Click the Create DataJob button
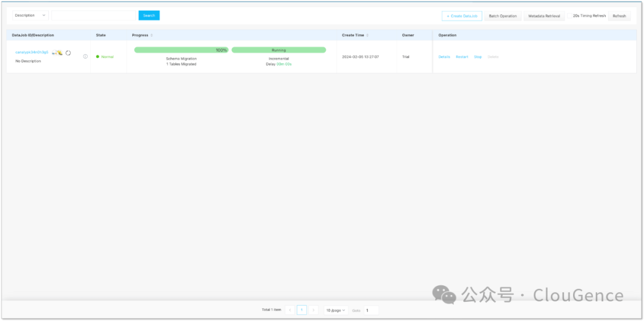The image size is (644, 321). tap(462, 16)
